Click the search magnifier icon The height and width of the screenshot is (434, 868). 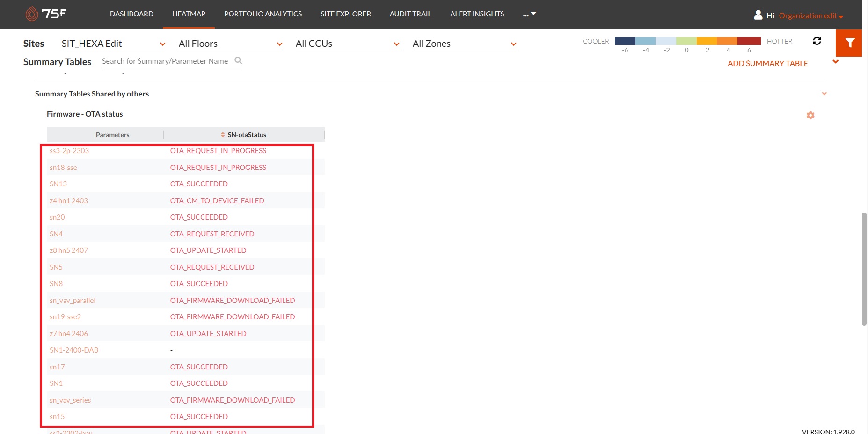tap(238, 60)
